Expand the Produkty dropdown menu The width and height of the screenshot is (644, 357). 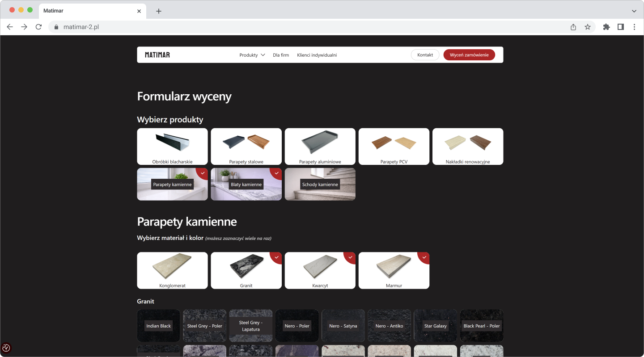pyautogui.click(x=252, y=55)
